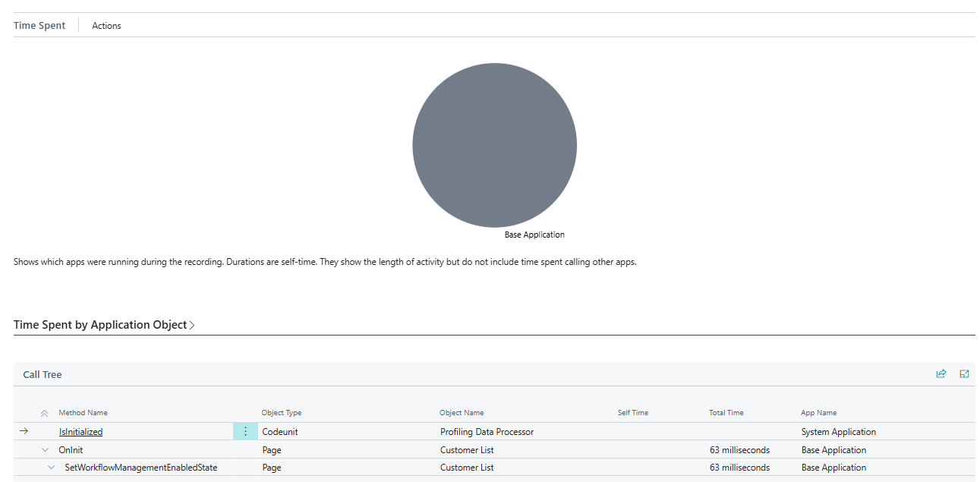Click the Call Tree panel heading

[42, 373]
